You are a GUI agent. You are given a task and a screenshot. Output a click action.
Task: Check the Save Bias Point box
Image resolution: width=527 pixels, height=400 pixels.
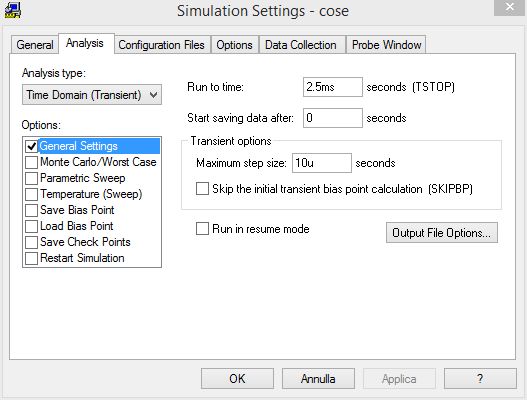[x=31, y=210]
